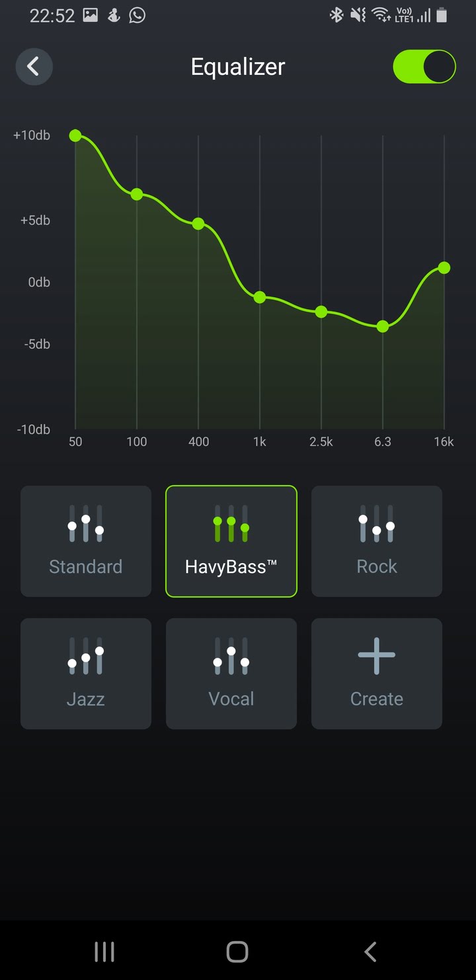
Task: Create a new custom preset
Action: pyautogui.click(x=377, y=674)
